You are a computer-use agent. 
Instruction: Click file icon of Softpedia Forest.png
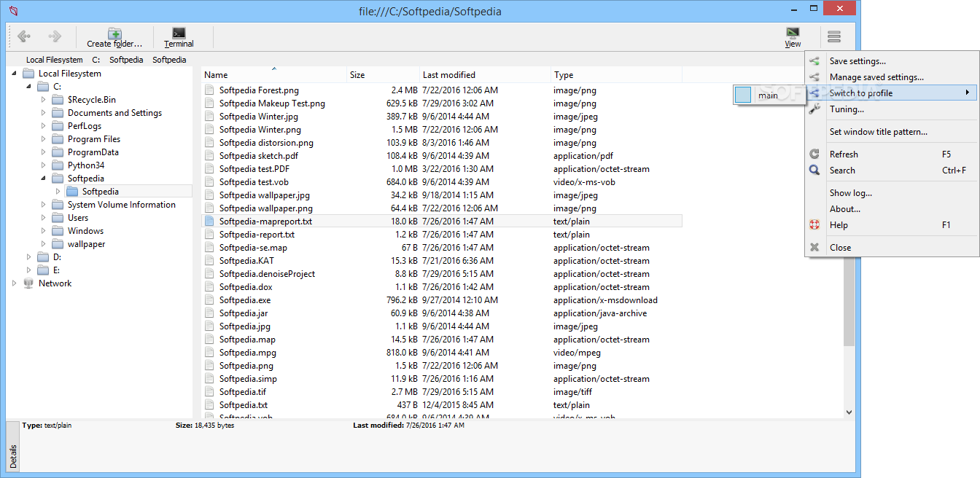[x=210, y=90]
